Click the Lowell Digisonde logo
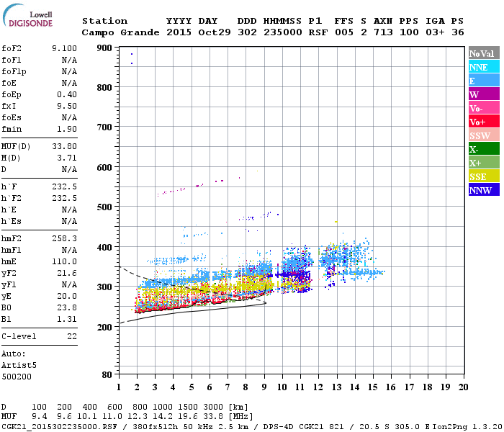Image resolution: width=504 pixels, height=432 pixels. tap(27, 16)
